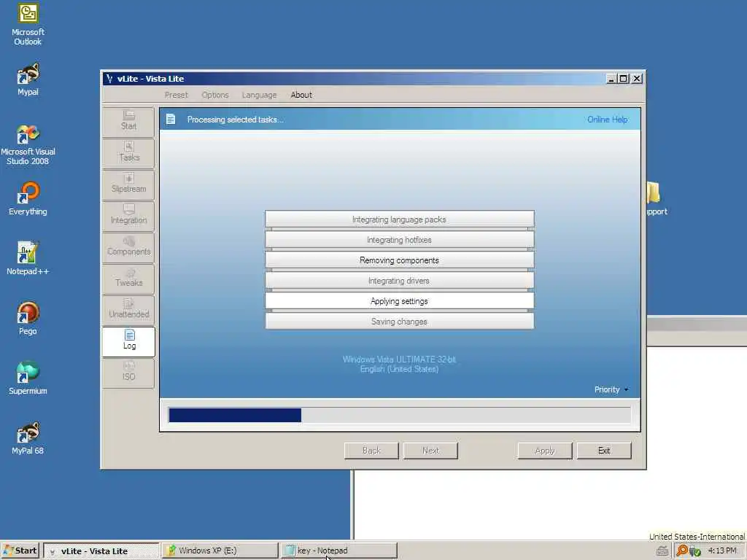Open the Options menu
Viewport: 747px width, 560px height.
click(215, 95)
